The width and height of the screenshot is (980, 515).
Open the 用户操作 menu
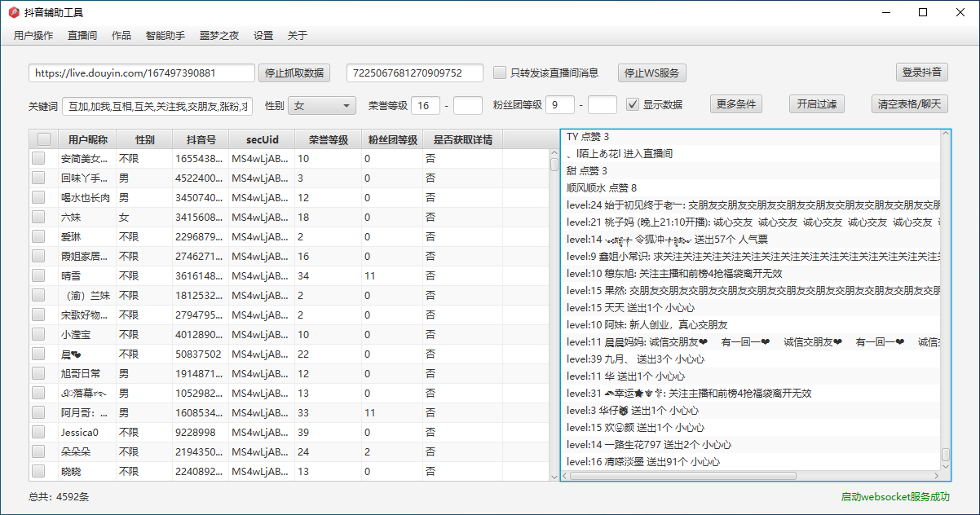coord(33,36)
